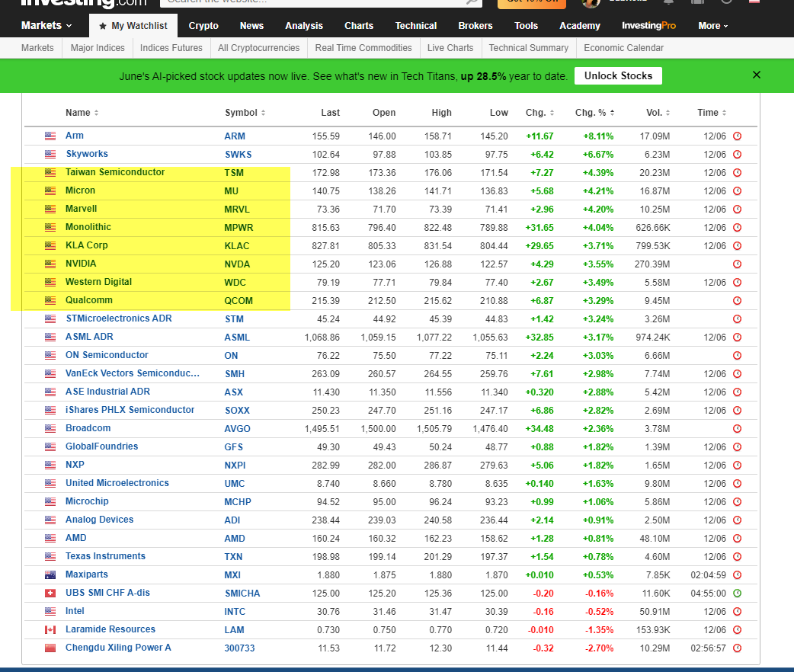Open the AVGO symbol link
This screenshot has width=794, height=672.
(237, 429)
